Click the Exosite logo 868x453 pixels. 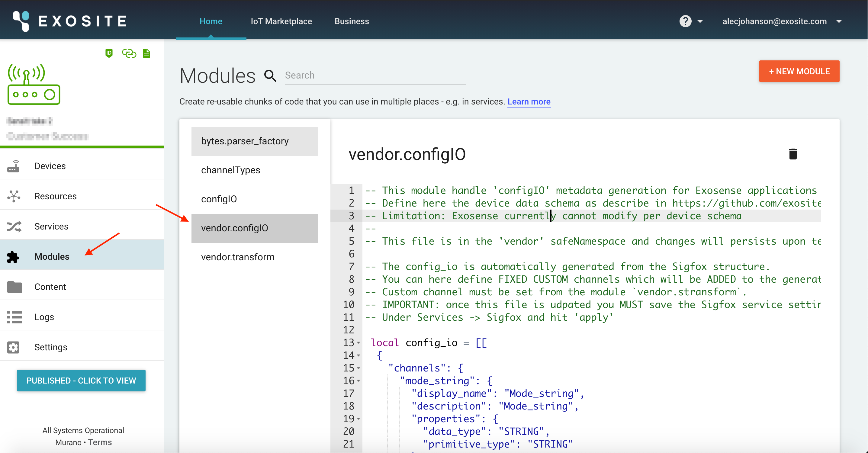tap(69, 21)
